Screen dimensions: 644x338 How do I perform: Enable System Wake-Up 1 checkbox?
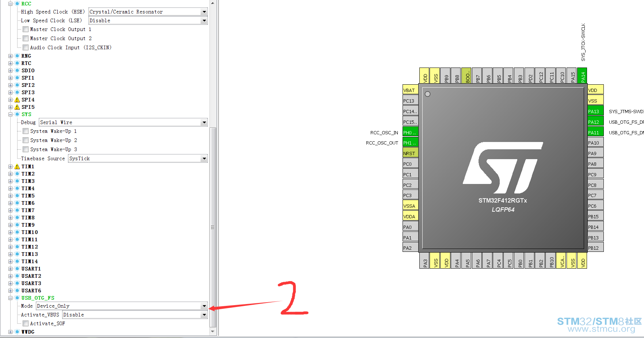26,131
